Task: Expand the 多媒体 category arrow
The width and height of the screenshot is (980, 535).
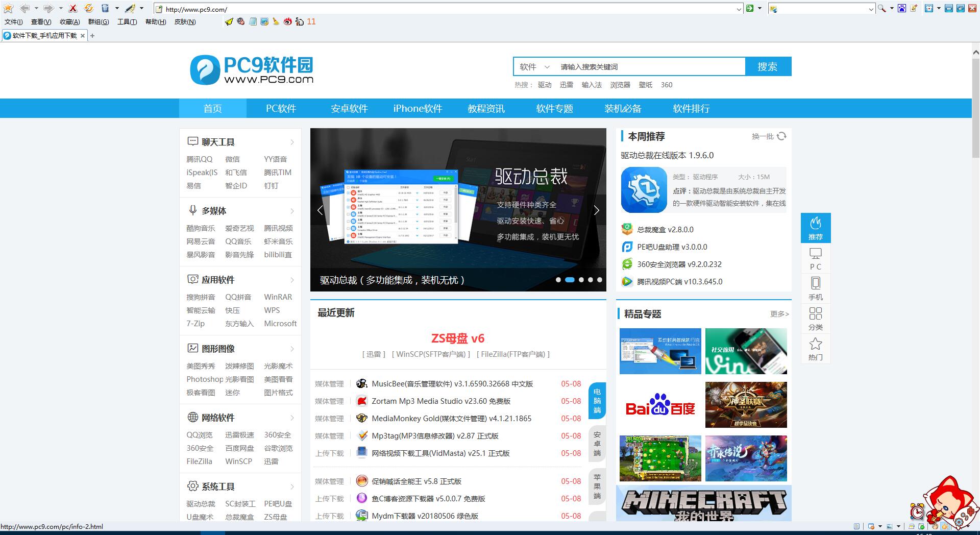Action: (292, 211)
